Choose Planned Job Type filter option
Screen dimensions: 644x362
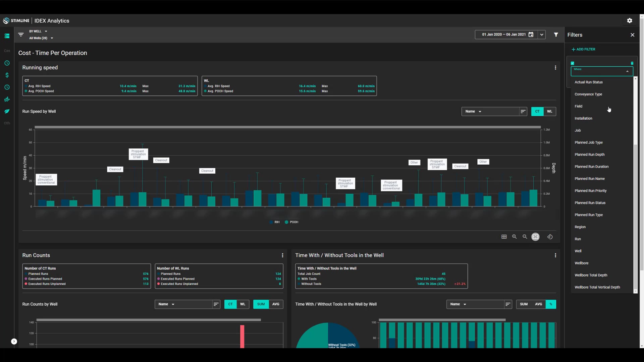point(589,142)
